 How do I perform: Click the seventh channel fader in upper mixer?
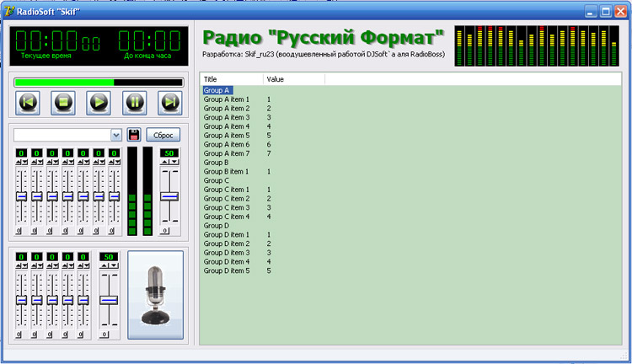pos(114,196)
